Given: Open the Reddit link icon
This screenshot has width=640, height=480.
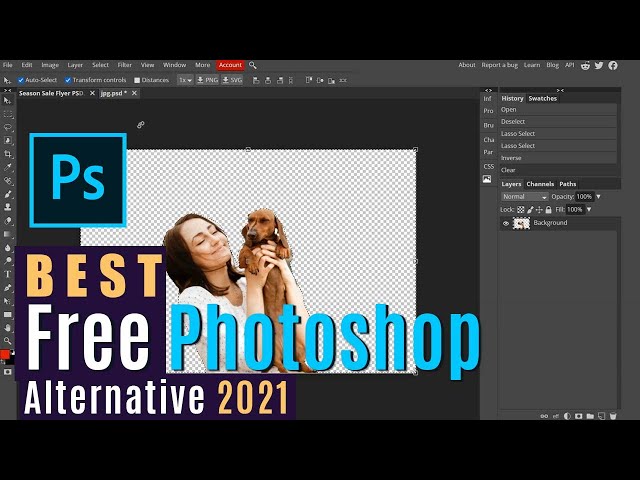Looking at the screenshot, I should (585, 65).
